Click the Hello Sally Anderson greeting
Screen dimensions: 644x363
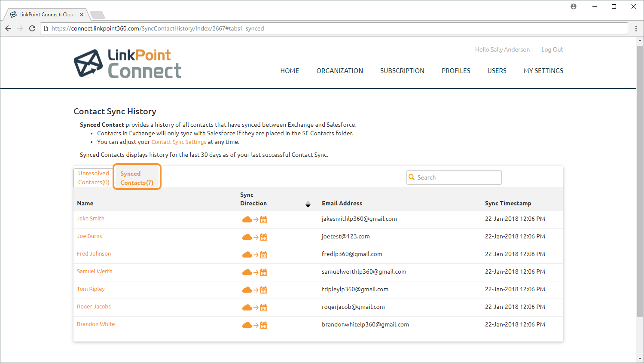[504, 49]
